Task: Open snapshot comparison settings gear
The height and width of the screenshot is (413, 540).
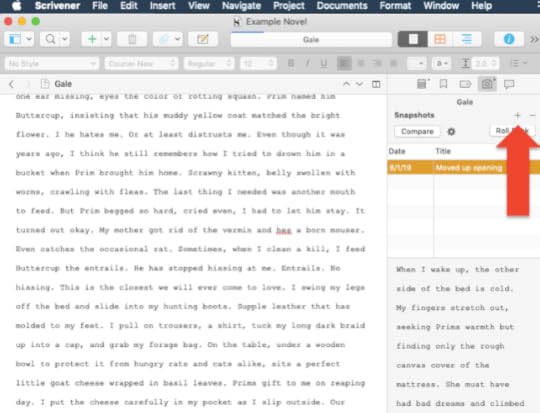Action: (x=451, y=132)
